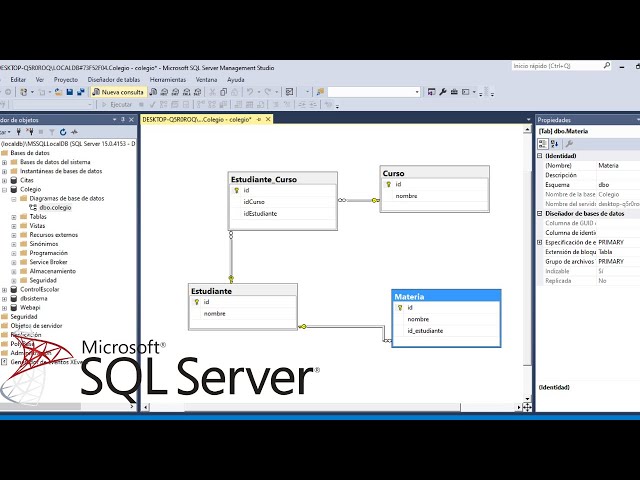This screenshot has height=480, width=640.
Task: Click the Filter funnel icon in Object Explorer
Action: (52, 132)
